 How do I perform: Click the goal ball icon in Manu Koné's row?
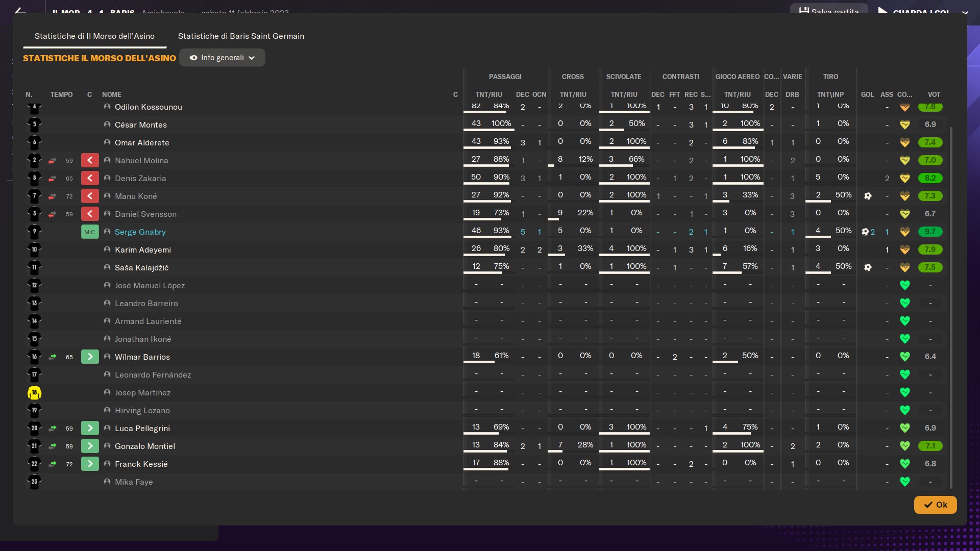pos(868,196)
